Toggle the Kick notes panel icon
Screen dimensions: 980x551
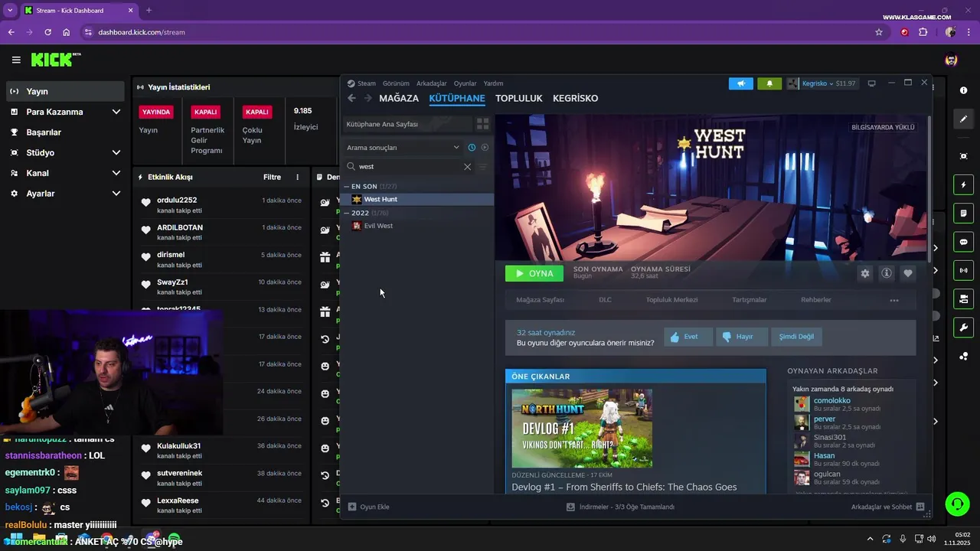tap(963, 213)
